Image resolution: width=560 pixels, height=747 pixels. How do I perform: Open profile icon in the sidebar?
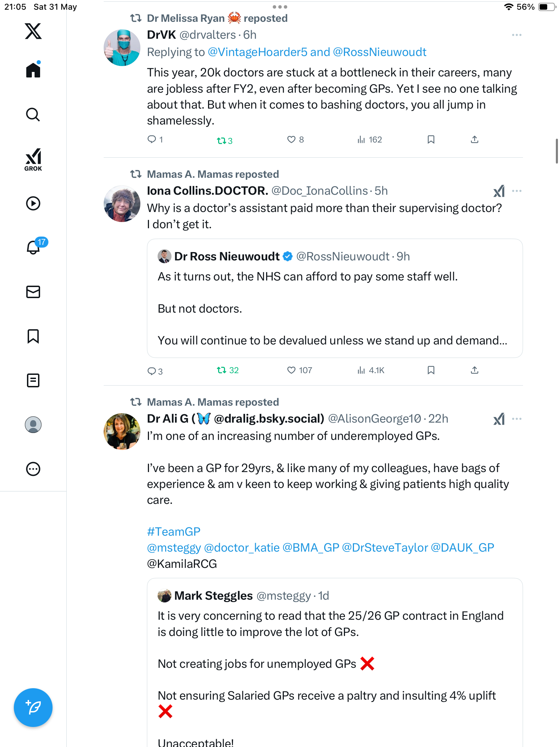coord(33,425)
